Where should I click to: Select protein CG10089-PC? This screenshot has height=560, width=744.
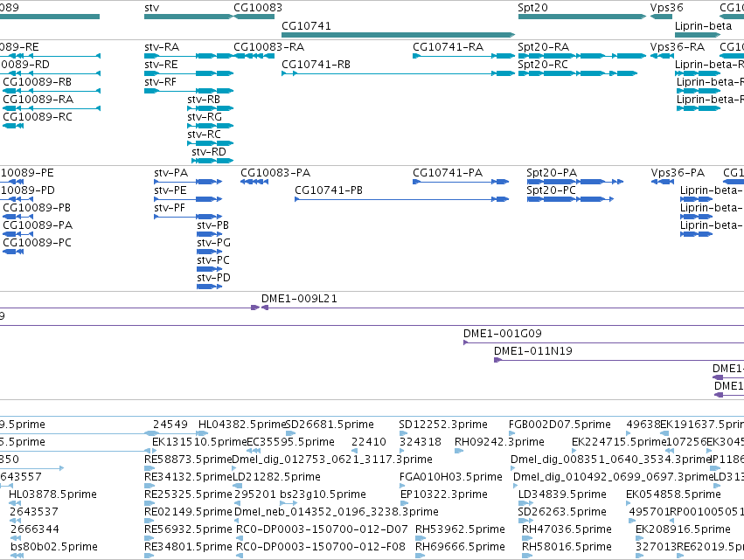(x=13, y=252)
